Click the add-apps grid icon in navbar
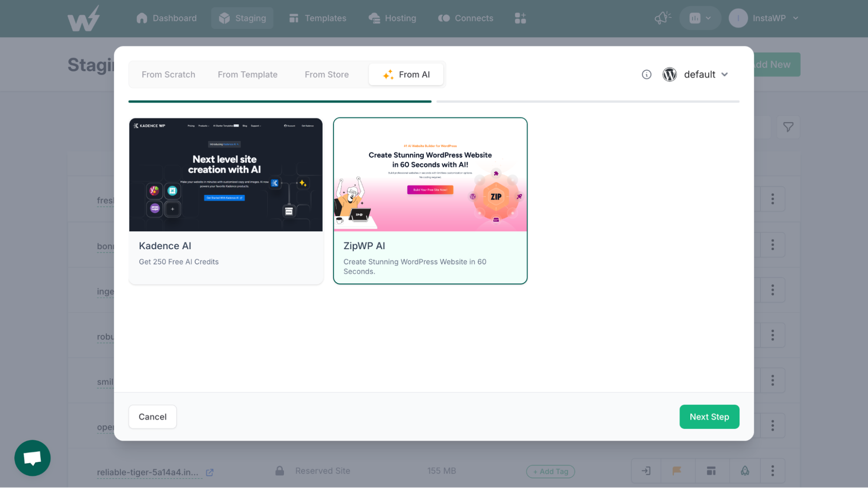 click(x=520, y=18)
